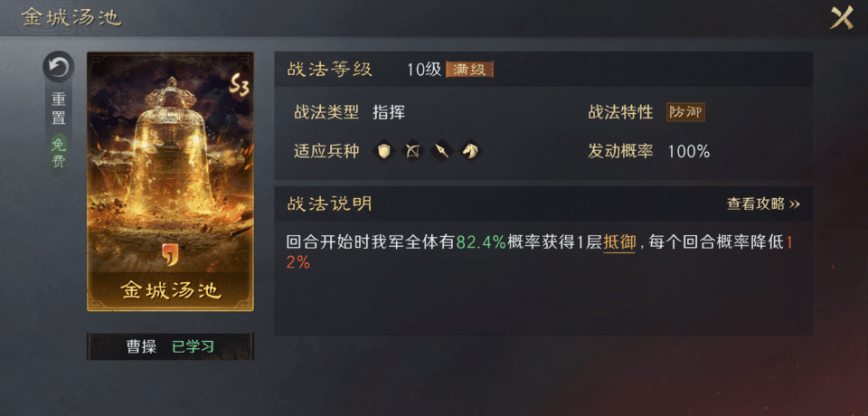The width and height of the screenshot is (868, 416).
Task: Select the 金城汤池 tactic card artwork
Action: point(171,181)
